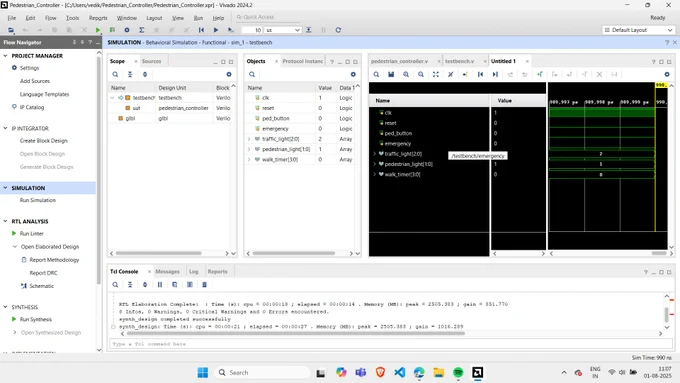
Task: Open Objects panel settings gear
Action: tap(353, 74)
